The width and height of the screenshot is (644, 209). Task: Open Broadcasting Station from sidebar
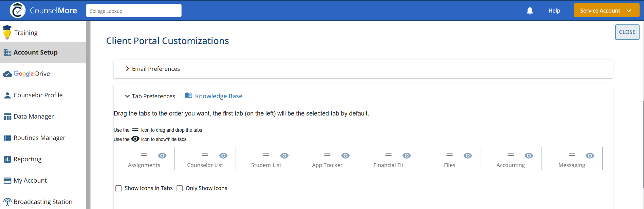[43, 202]
